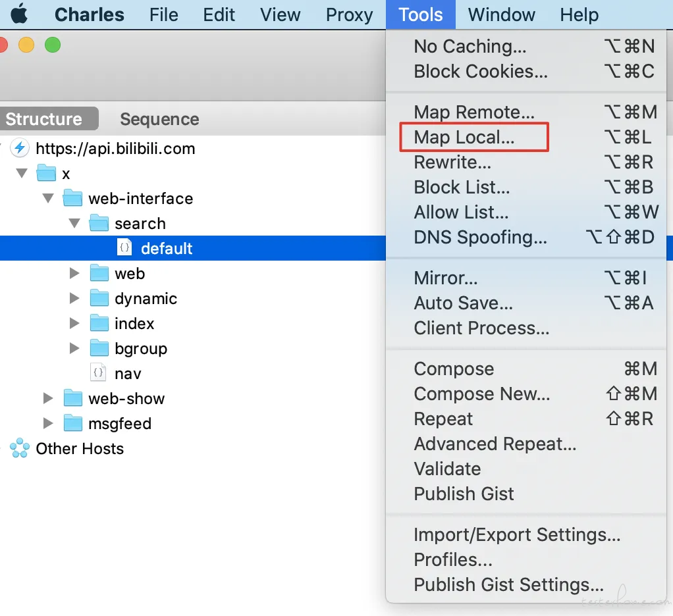Image resolution: width=673 pixels, height=616 pixels.
Task: Select Repeat in Tools menu
Action: click(526, 419)
